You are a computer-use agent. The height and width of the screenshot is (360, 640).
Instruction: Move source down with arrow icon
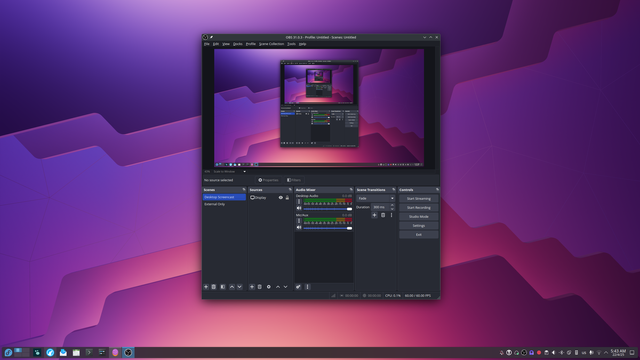[x=285, y=287]
